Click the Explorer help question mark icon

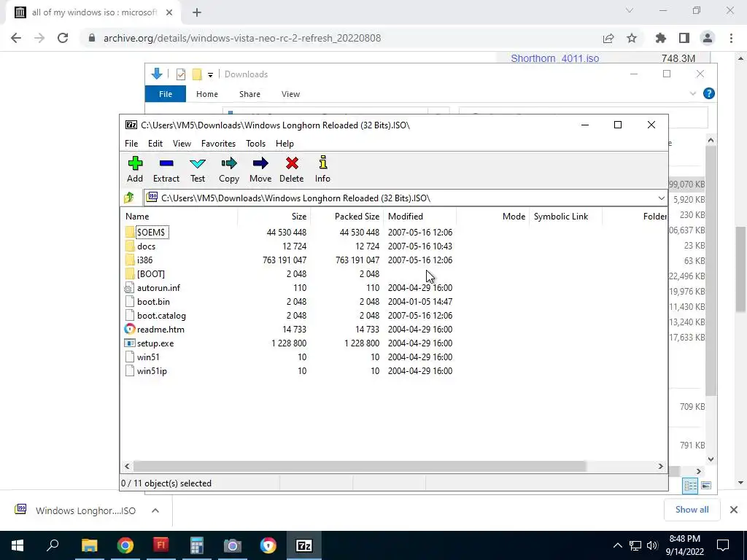point(708,93)
